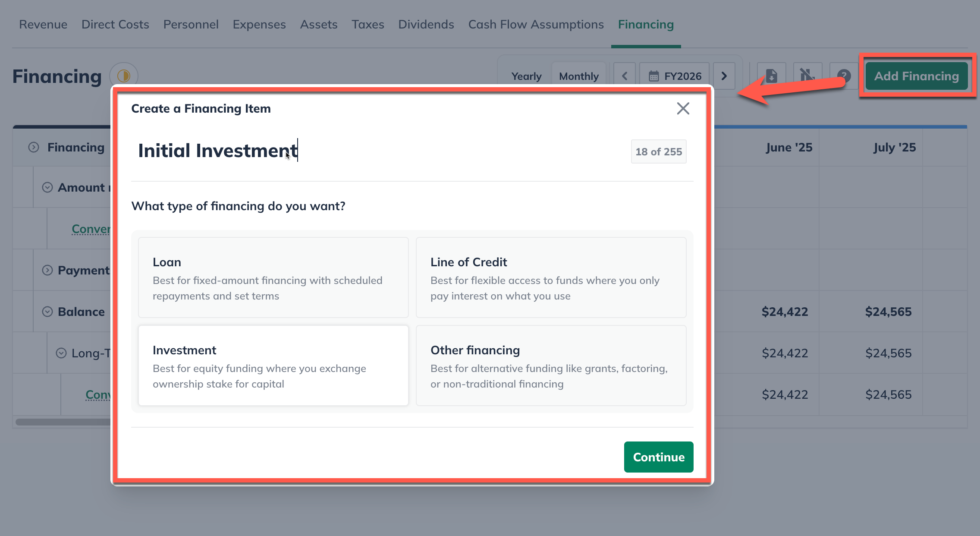
Task: Close the Create a Financing Item dialog
Action: (683, 108)
